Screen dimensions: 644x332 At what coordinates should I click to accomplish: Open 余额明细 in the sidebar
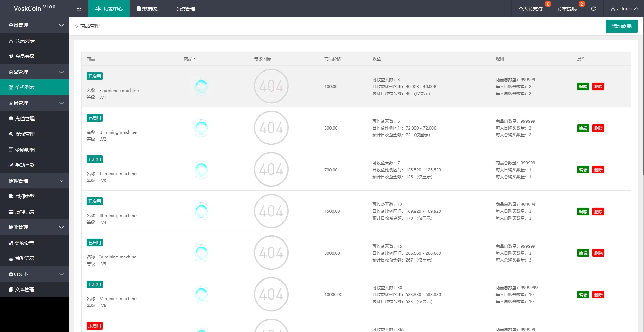pyautogui.click(x=25, y=150)
